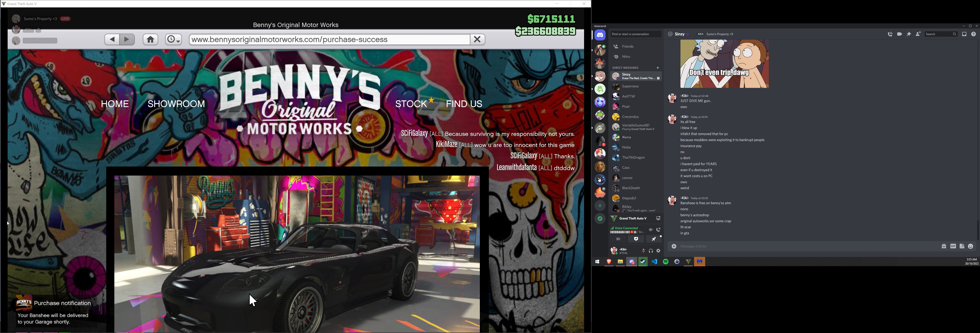Go back in the Benny's in-game browser

tap(112, 40)
